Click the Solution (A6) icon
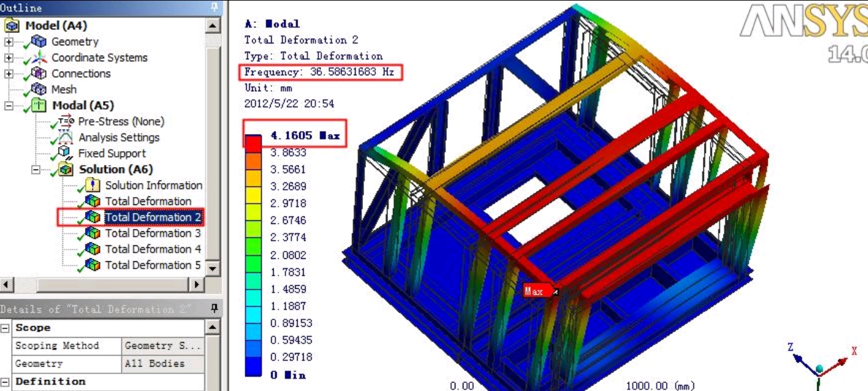Image resolution: width=868 pixels, height=391 pixels. 66,169
